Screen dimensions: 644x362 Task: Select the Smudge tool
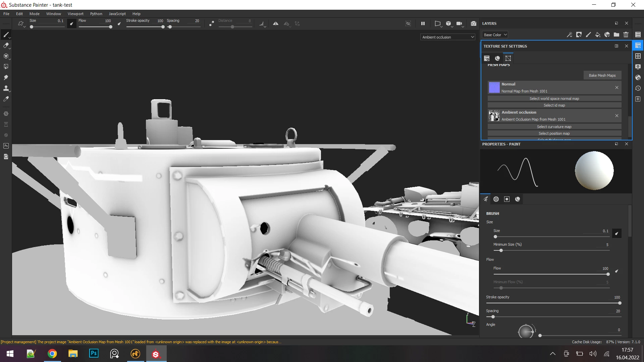[x=6, y=77]
